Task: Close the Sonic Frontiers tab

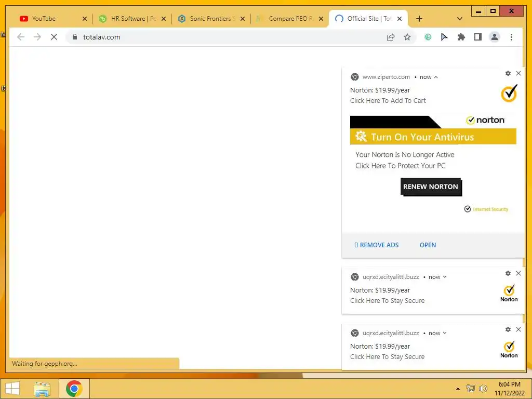Action: (242, 19)
